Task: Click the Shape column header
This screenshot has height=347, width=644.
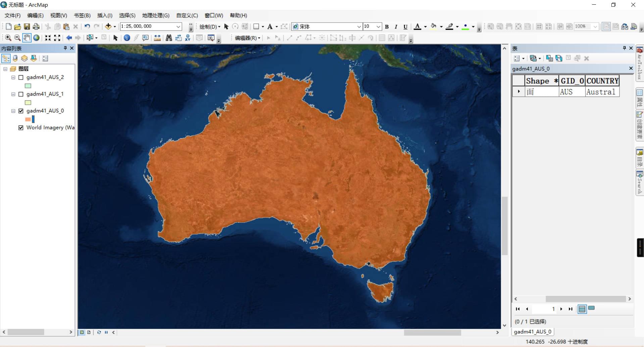Action: click(x=542, y=81)
